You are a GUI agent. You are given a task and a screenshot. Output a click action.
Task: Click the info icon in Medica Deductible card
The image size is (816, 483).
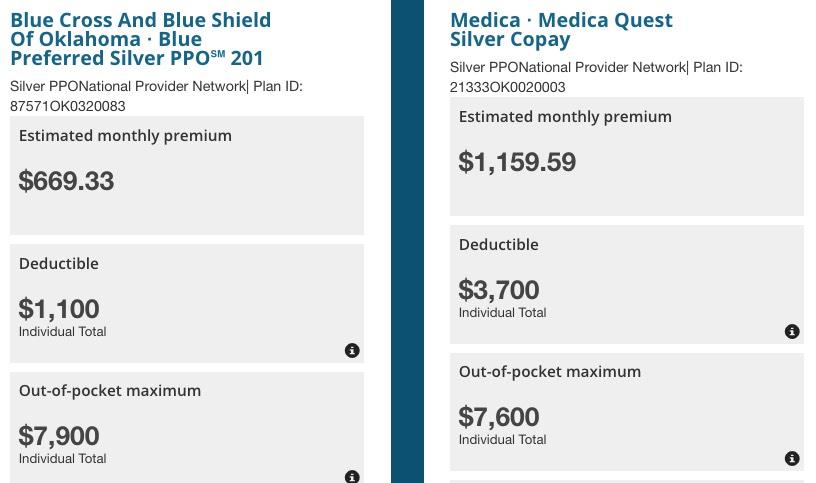pyautogui.click(x=792, y=332)
